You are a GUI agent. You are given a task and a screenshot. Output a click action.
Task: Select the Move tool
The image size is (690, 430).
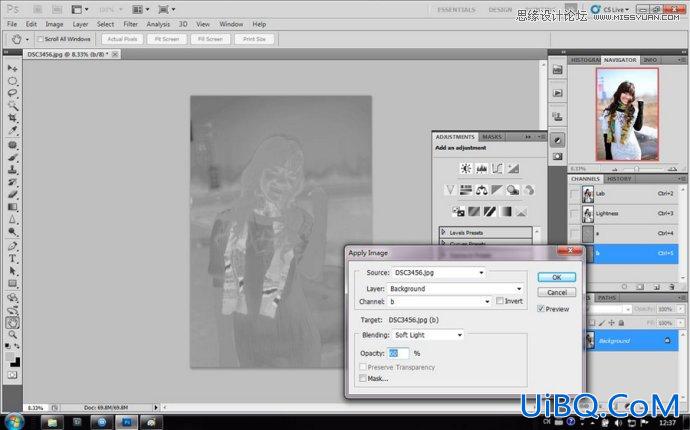[12, 69]
